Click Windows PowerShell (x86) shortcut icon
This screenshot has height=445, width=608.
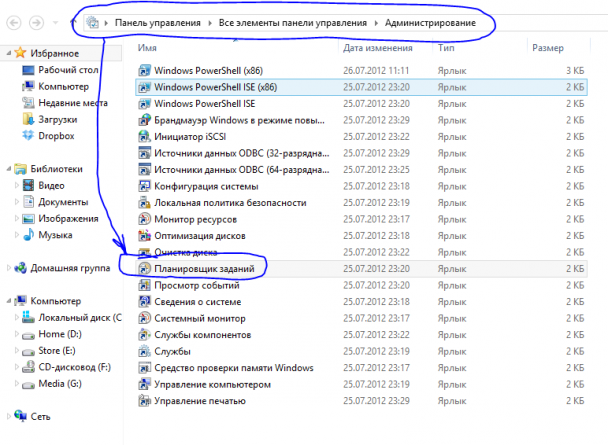(144, 71)
